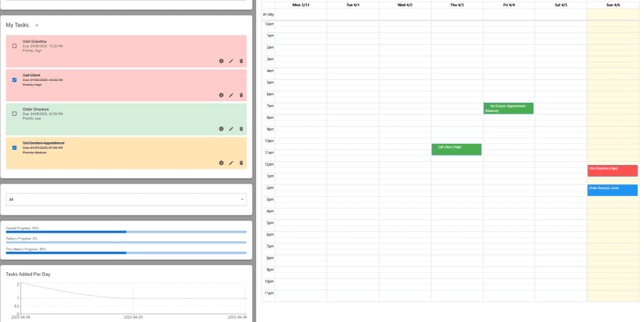Screen dimensions: 644x322
Task: Delete the Set Doctors Appointment task
Action: [x=241, y=163]
